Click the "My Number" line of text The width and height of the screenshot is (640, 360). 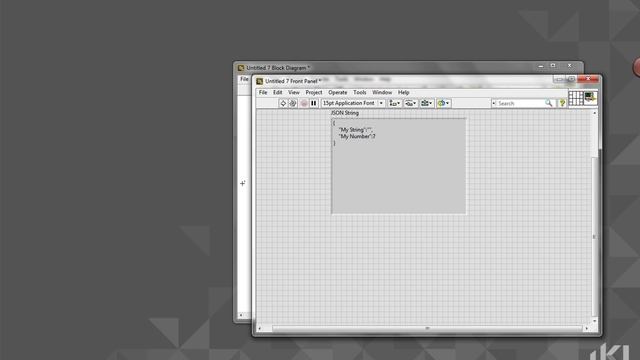[357, 137]
